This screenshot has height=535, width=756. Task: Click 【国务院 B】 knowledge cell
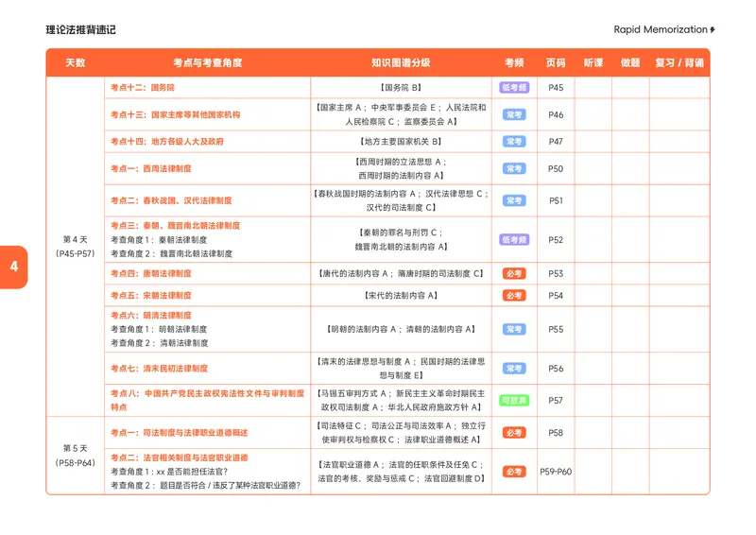click(401, 87)
